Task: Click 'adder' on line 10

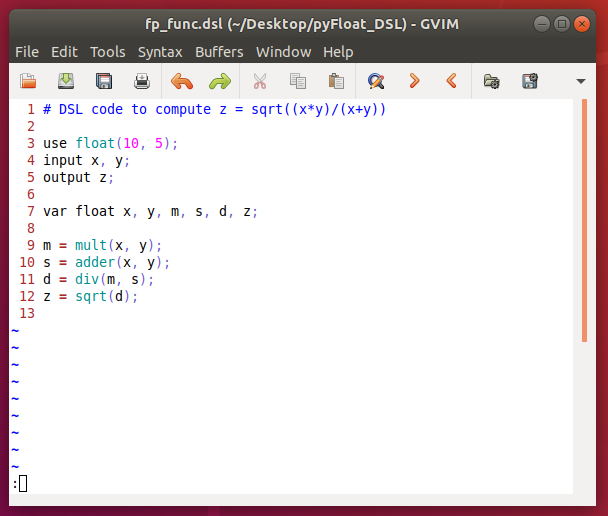Action: tap(95, 262)
